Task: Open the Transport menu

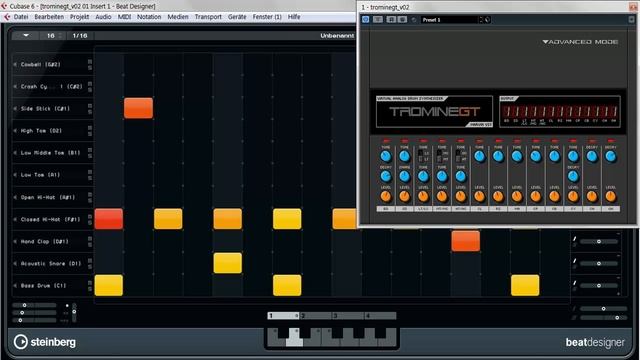Action: (208, 17)
